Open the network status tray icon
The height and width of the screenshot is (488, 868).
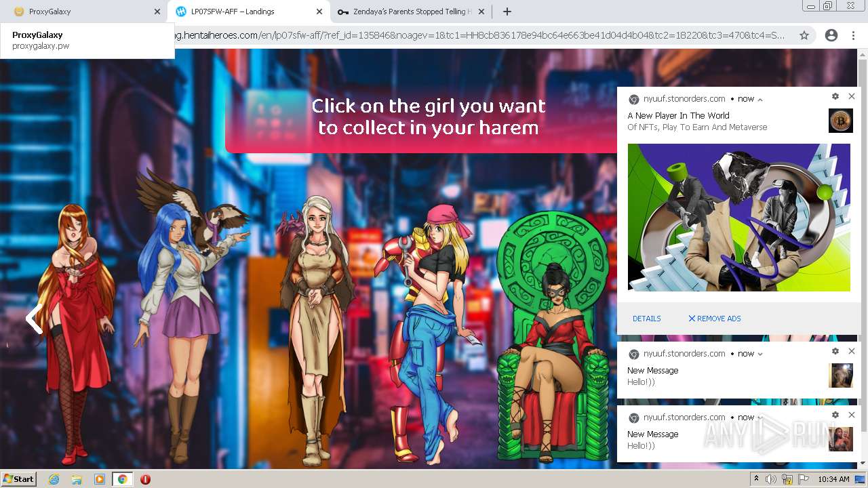pyautogui.click(x=787, y=479)
